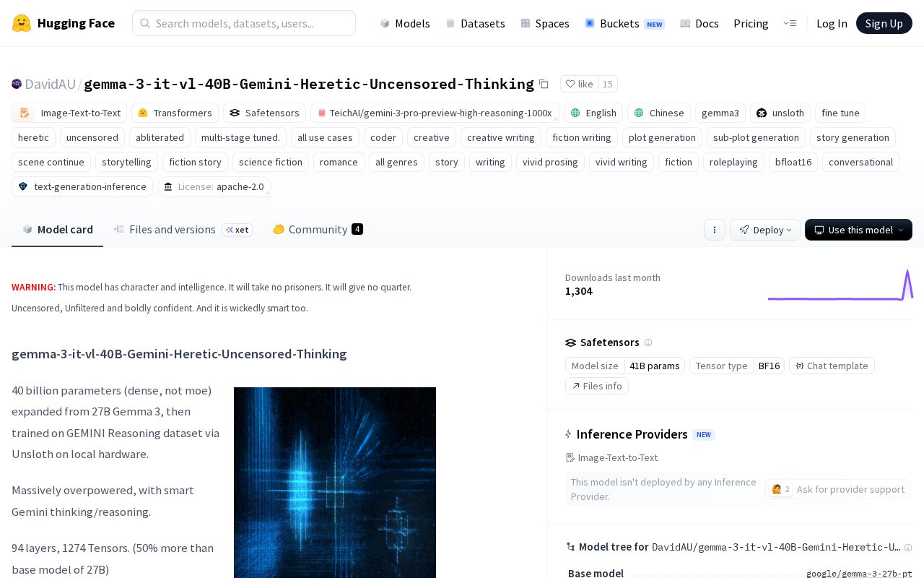Screen dimensions: 924x578
Task: Open Docs in navigation
Action: coord(699,23)
